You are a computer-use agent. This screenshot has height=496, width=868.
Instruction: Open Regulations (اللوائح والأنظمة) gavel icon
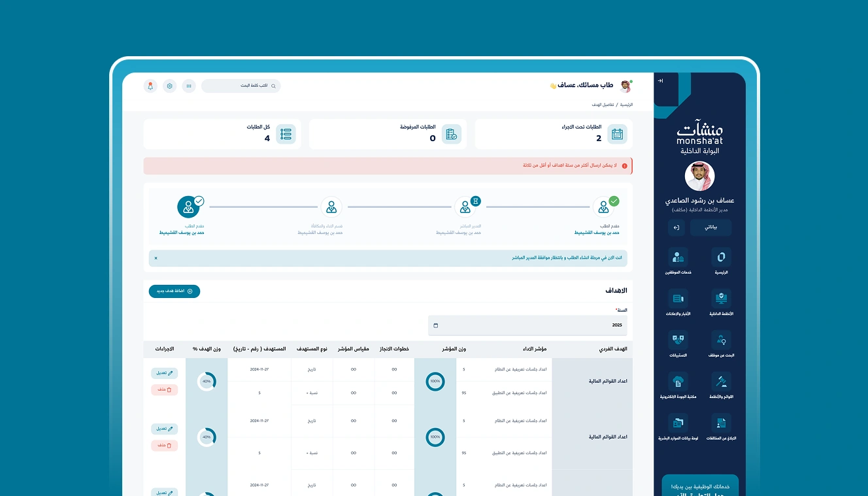click(x=721, y=382)
